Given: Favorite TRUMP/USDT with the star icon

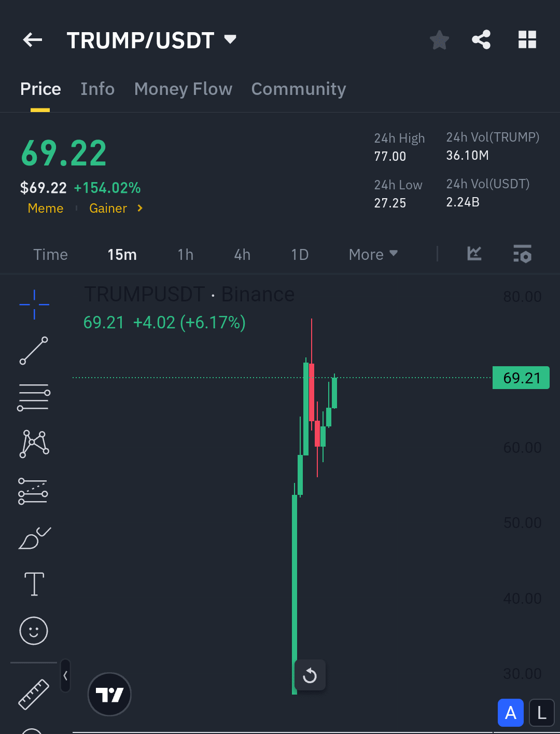Looking at the screenshot, I should (x=439, y=39).
